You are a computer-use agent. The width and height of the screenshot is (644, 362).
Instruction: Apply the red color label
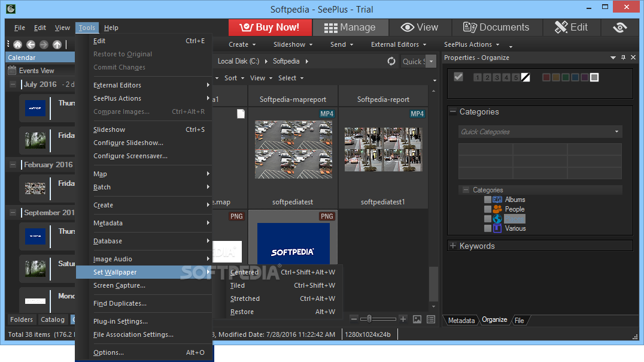(x=546, y=77)
